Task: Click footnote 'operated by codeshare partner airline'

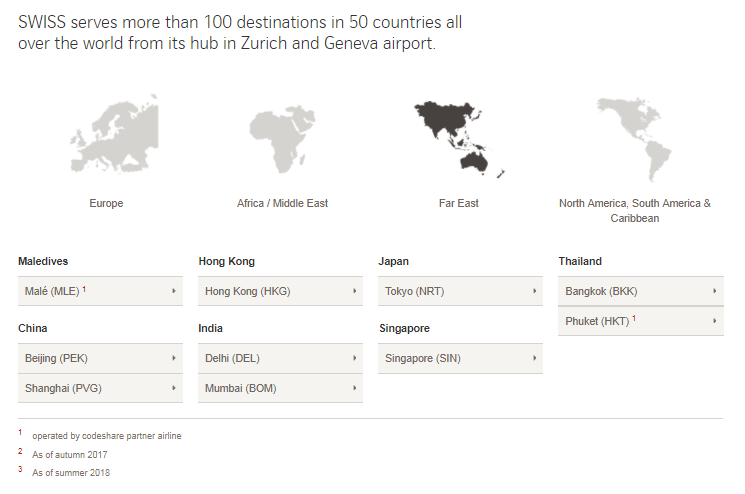Action: tap(106, 436)
